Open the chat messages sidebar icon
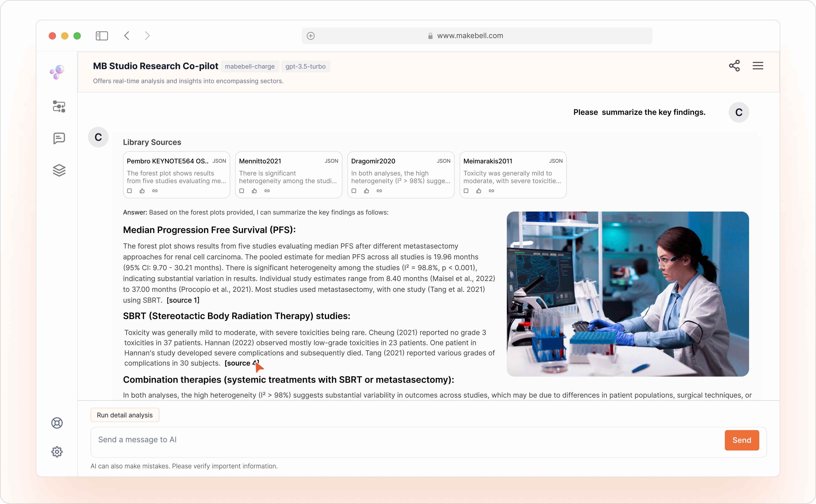This screenshot has height=504, width=816. [59, 138]
